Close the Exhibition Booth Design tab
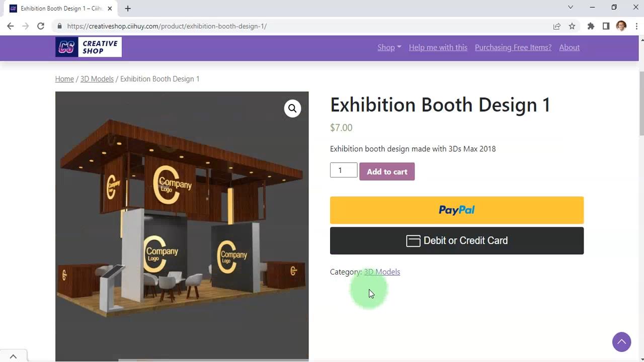 (110, 9)
